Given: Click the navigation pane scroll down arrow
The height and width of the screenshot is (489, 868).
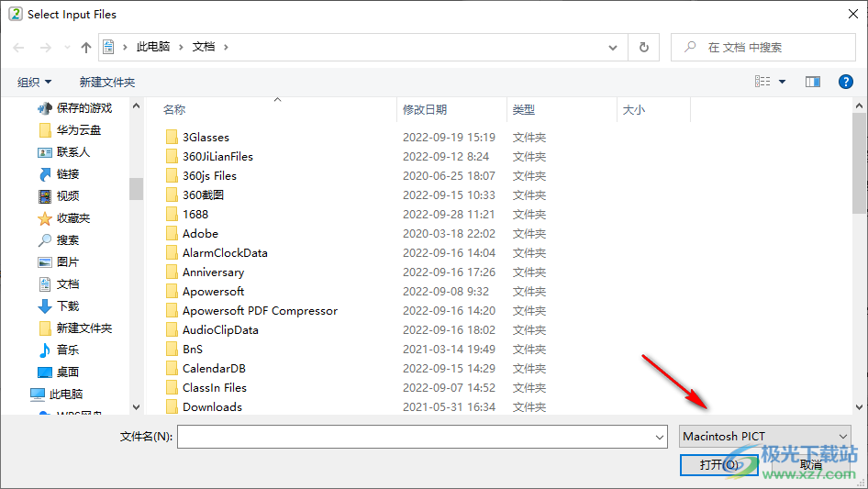Looking at the screenshot, I should 136,407.
